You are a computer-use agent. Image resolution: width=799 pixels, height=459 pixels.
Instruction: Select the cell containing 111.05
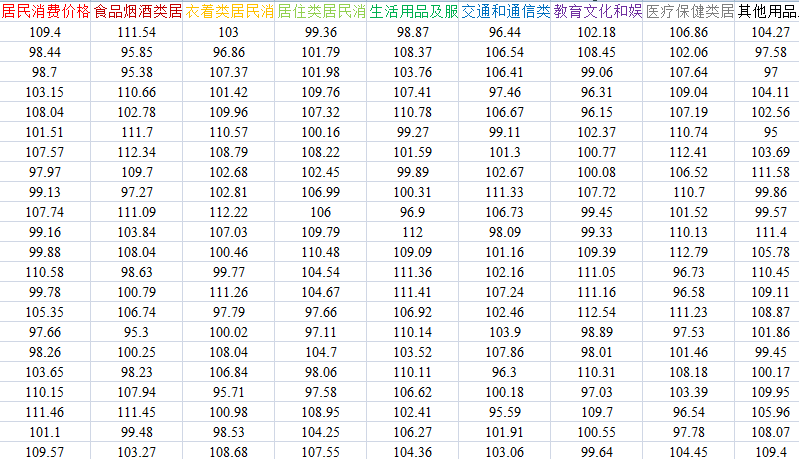tap(597, 272)
